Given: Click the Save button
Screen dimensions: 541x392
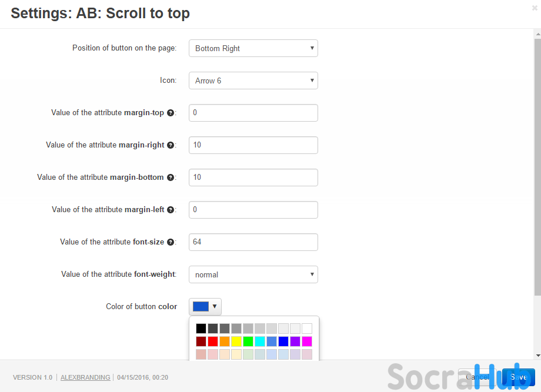Looking at the screenshot, I should [x=518, y=377].
